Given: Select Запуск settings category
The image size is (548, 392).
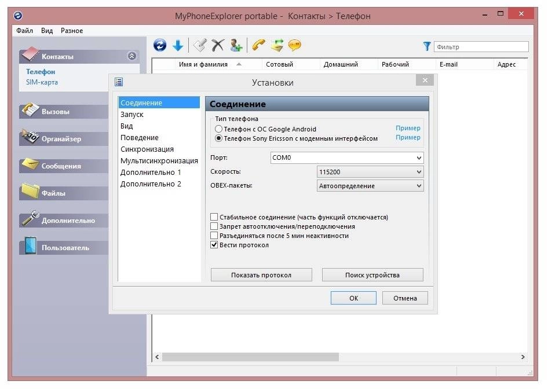Looking at the screenshot, I should 159,114.
